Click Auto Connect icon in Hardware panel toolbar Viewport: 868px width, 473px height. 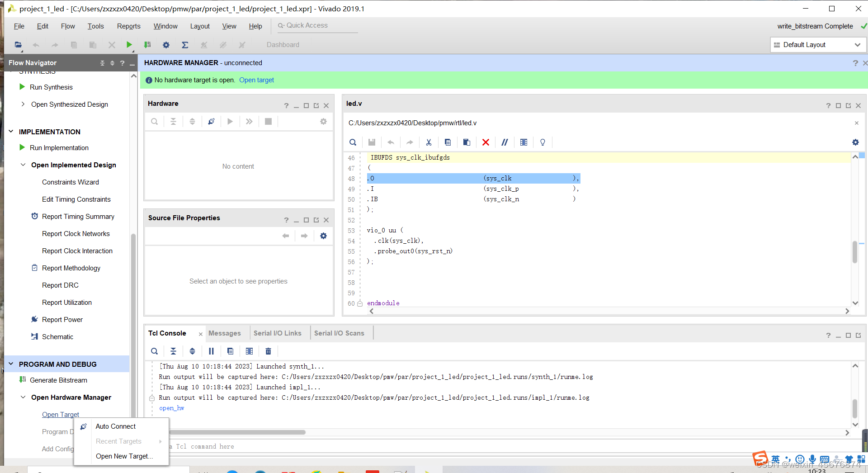pyautogui.click(x=211, y=122)
